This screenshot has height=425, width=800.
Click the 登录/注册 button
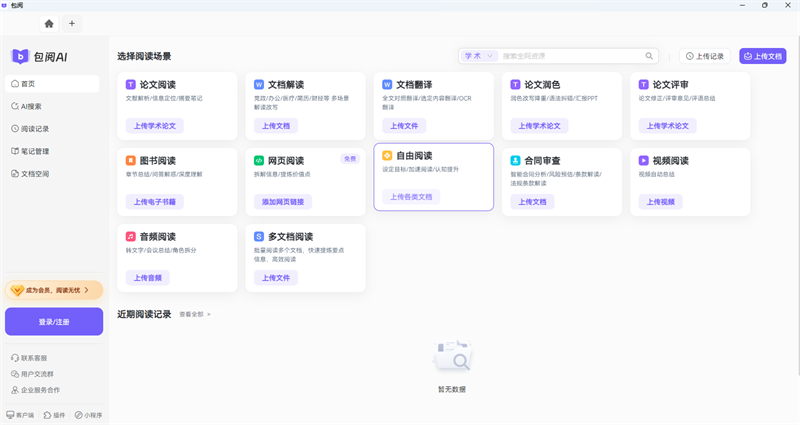click(x=54, y=321)
